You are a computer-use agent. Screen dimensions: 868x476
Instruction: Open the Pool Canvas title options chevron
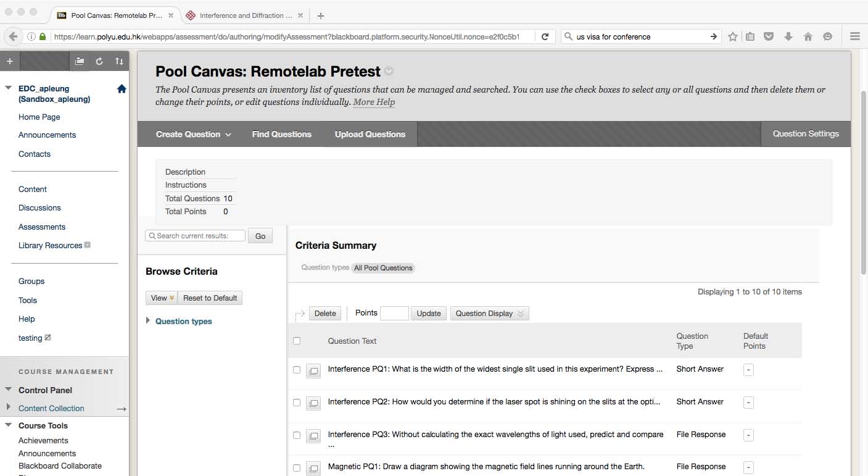(389, 72)
